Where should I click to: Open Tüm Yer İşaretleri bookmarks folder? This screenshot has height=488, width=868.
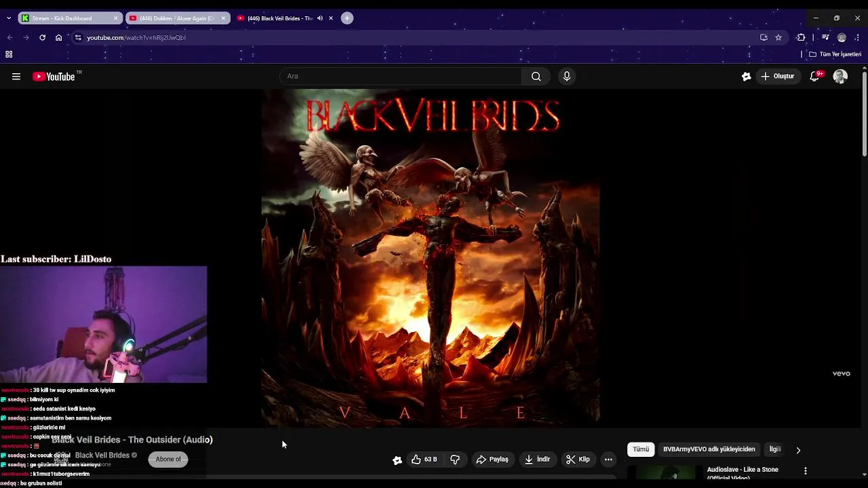pyautogui.click(x=835, y=54)
